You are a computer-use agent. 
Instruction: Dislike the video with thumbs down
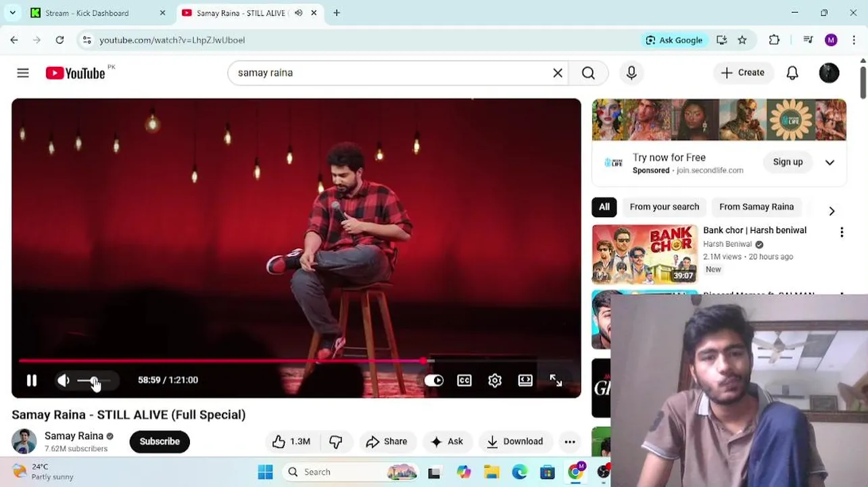pyautogui.click(x=336, y=442)
